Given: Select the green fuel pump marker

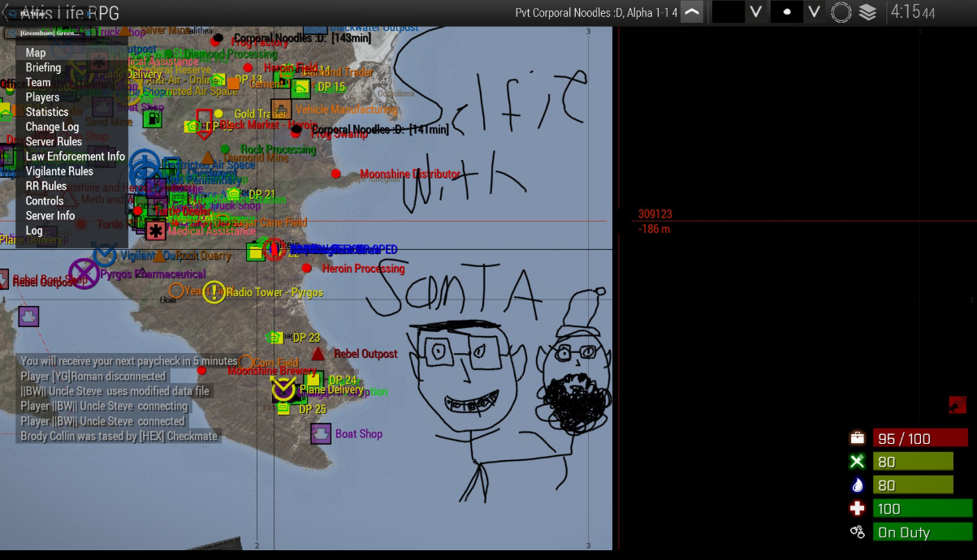Looking at the screenshot, I should [153, 118].
